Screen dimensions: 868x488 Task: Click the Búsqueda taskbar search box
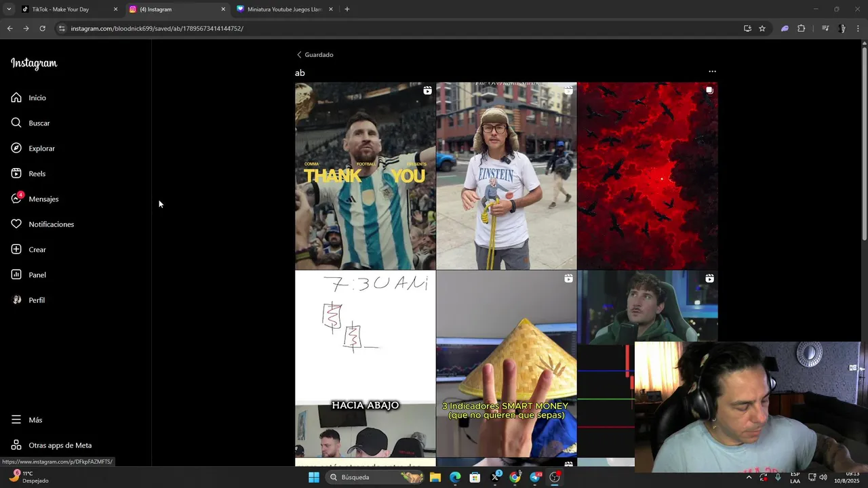coord(374,477)
